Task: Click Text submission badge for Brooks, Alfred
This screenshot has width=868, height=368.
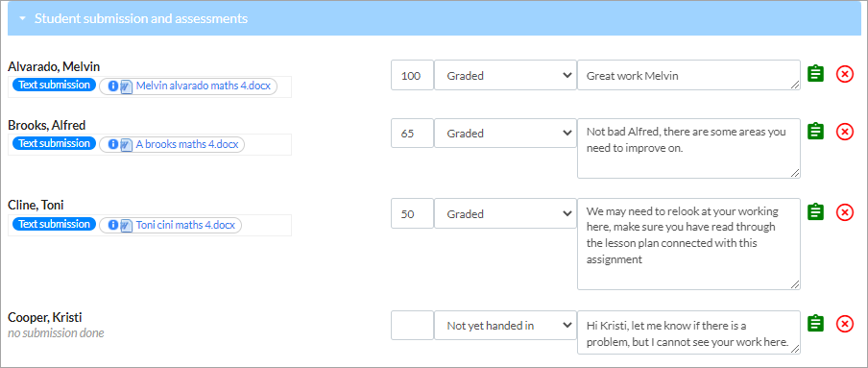Action: 54,143
